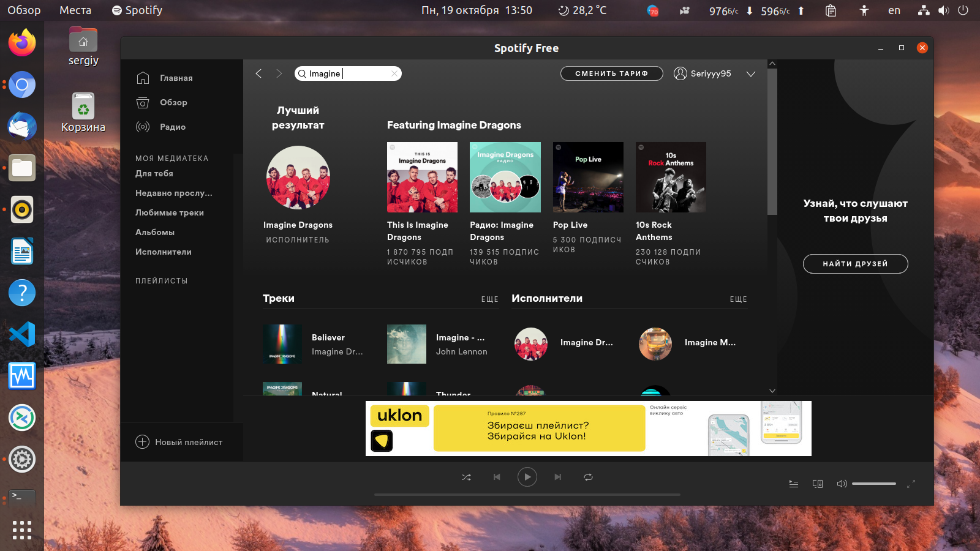Open the Корзина trash desktop icon
The width and height of the screenshot is (980, 551).
(83, 113)
